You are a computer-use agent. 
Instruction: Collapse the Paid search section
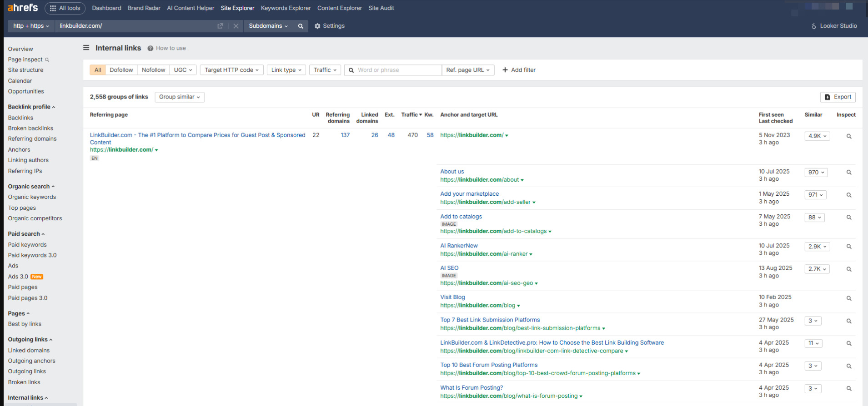pos(26,234)
